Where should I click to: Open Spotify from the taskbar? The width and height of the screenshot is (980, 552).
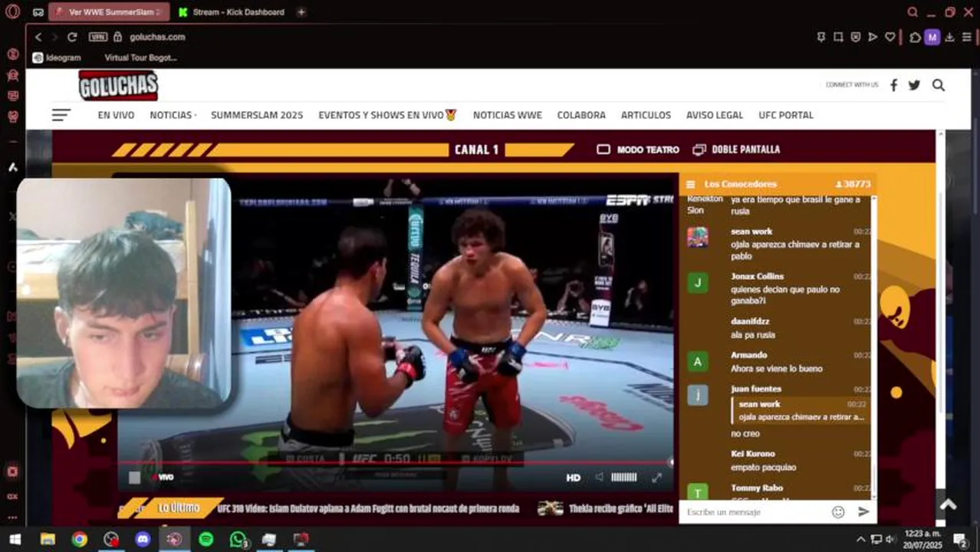206,540
